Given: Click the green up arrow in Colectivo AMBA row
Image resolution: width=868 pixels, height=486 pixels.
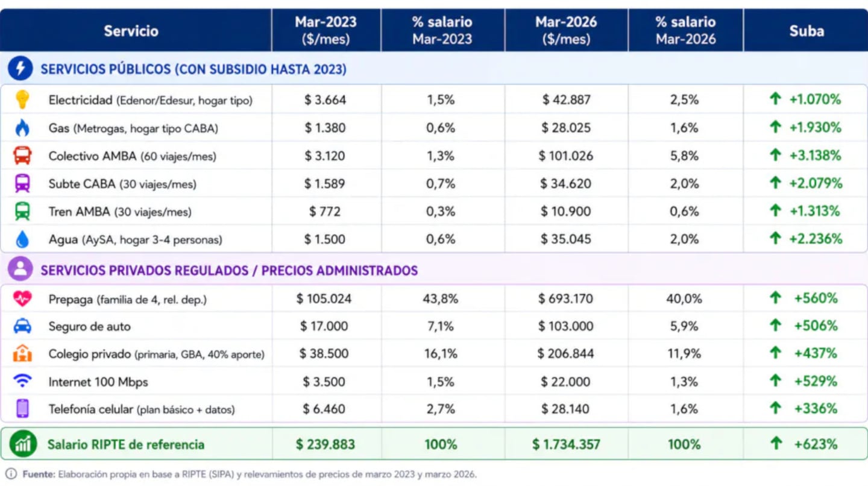Looking at the screenshot, I should coord(775,155).
